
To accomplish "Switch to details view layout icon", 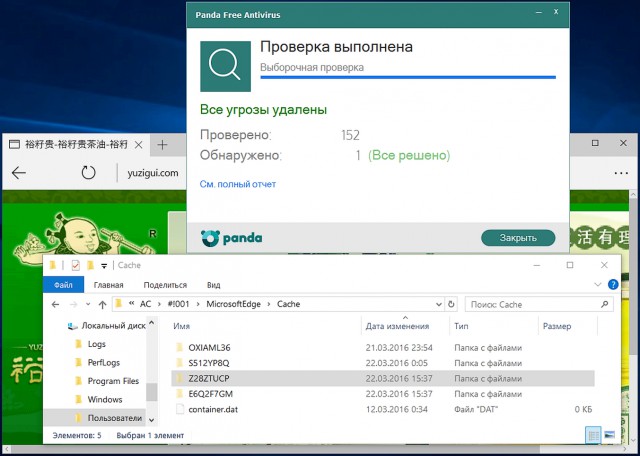I will coord(592,435).
